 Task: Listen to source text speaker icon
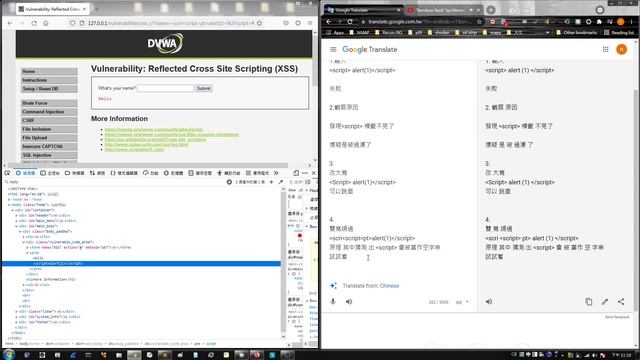(x=349, y=302)
